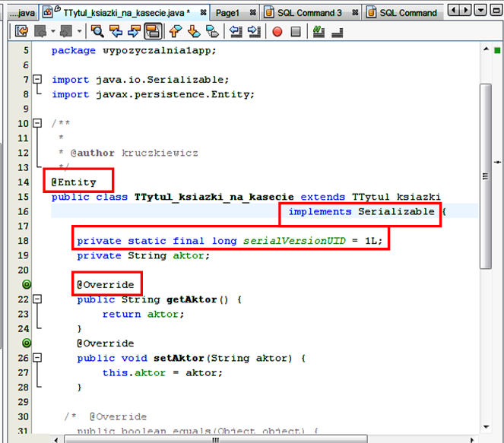504x443 pixels.
Task: Click the getAktor method name
Action: pyautogui.click(x=192, y=299)
